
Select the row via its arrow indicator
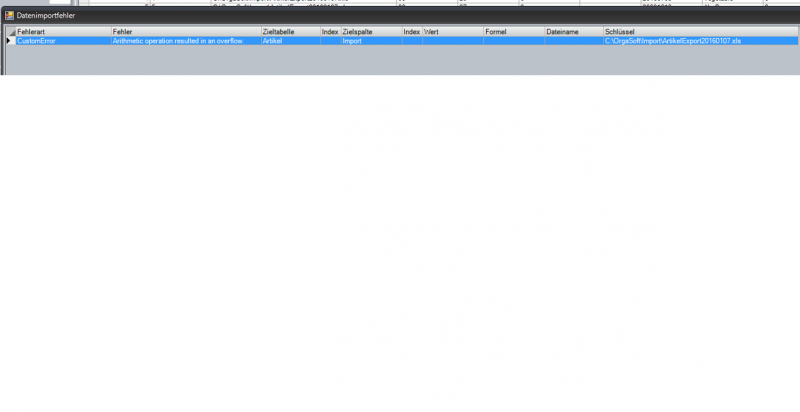[10, 41]
